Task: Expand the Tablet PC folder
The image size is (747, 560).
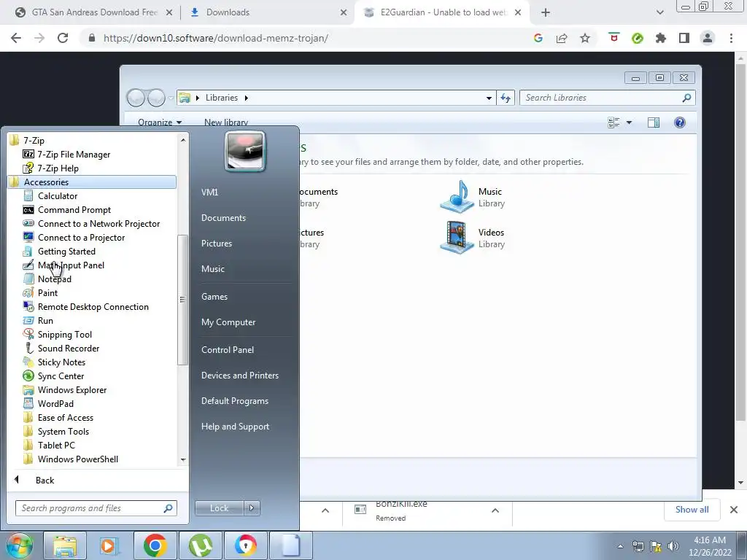Action: [49, 446]
